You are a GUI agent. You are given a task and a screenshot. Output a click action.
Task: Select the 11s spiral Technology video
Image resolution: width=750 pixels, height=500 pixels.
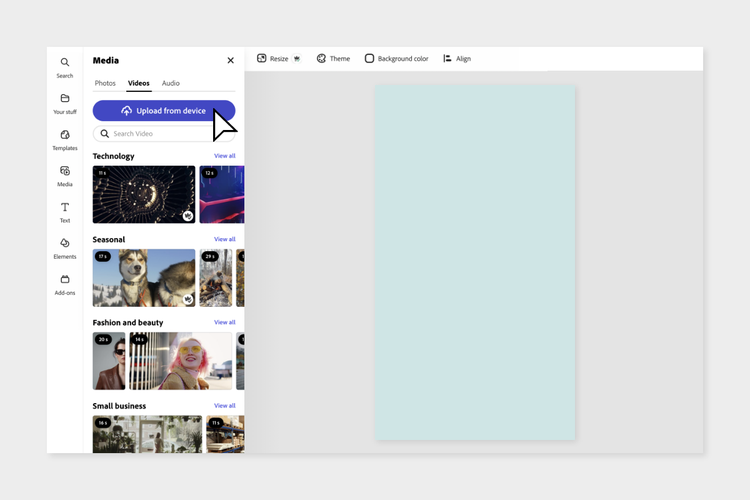coord(143,194)
